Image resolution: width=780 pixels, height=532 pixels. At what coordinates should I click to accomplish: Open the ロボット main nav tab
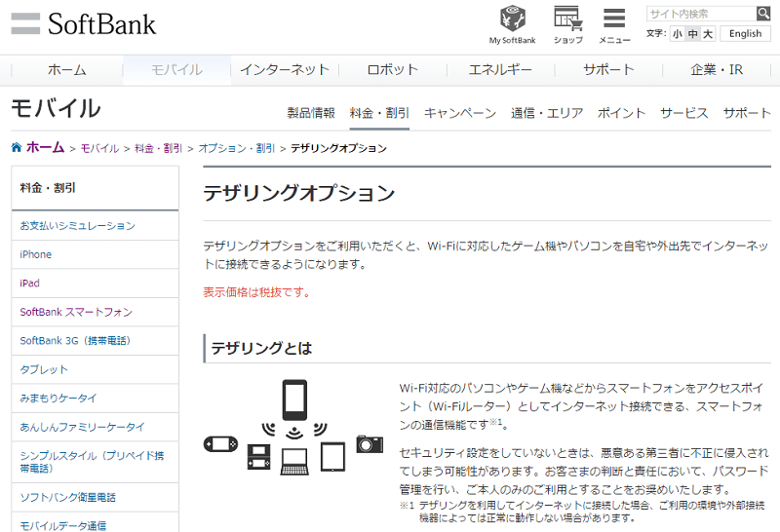pyautogui.click(x=393, y=70)
